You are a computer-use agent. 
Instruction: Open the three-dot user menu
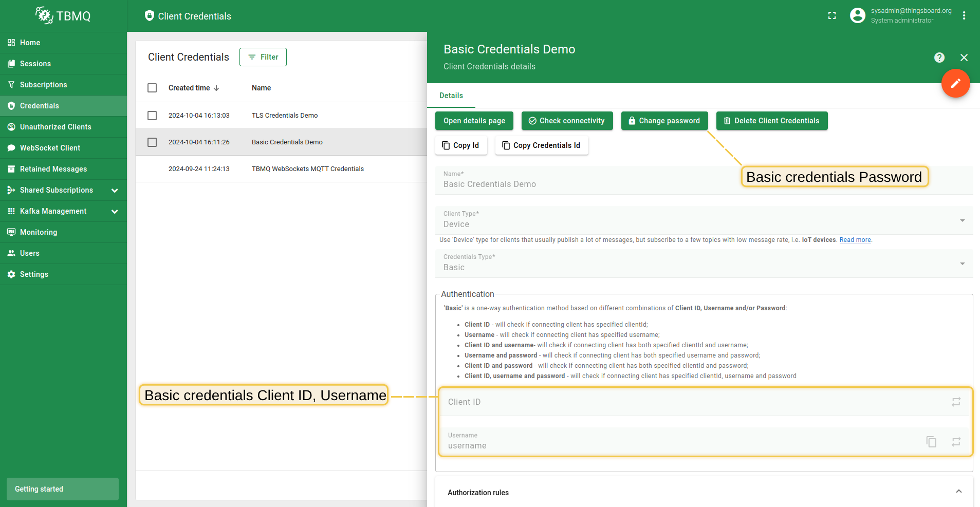pos(964,16)
